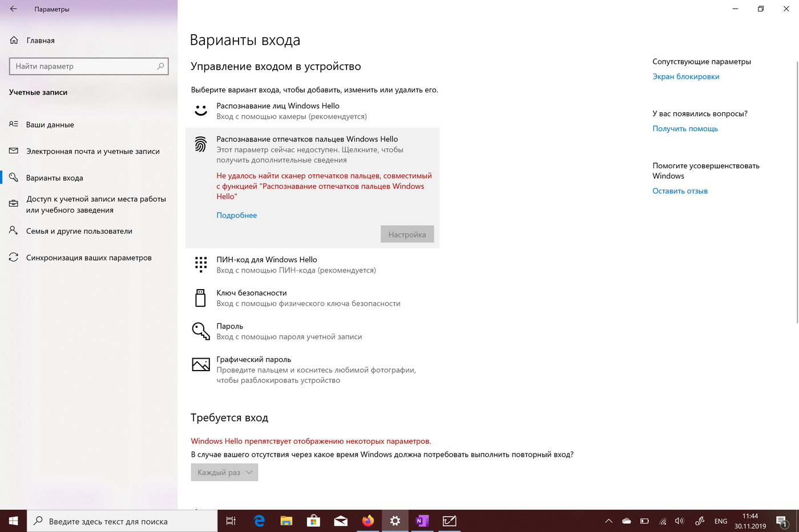The image size is (799, 532).
Task: Click the fingerprint icon
Action: (201, 144)
